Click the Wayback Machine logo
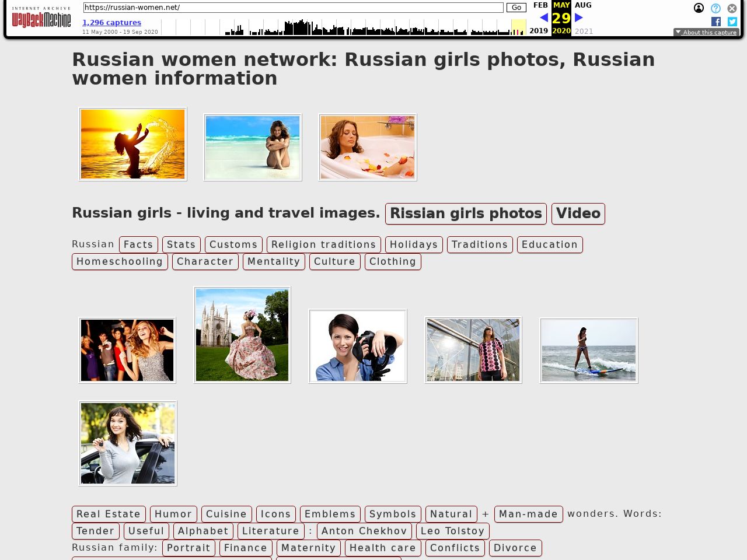Viewport: 747px width, 560px height. 41,19
